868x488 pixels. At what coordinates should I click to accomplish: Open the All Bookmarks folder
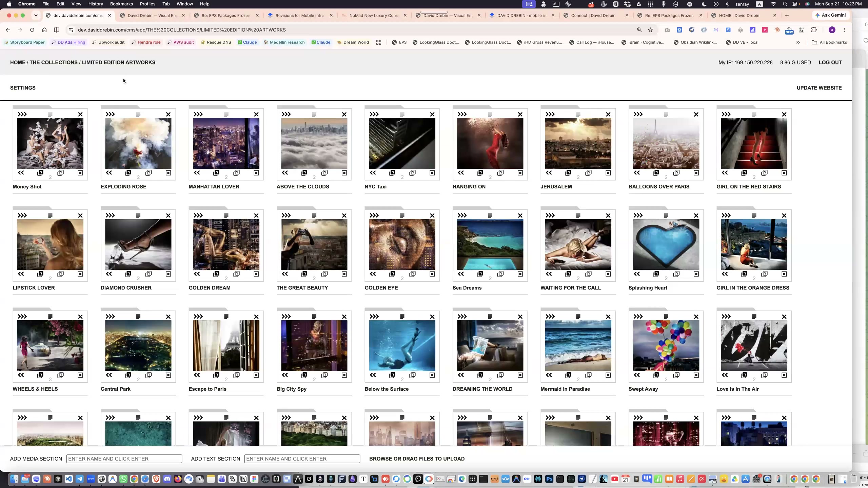[829, 42]
